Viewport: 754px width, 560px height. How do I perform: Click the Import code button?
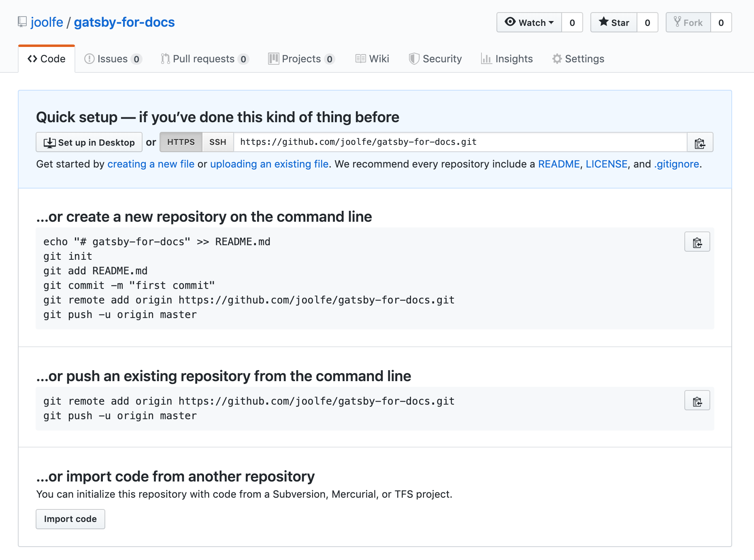[x=70, y=519]
